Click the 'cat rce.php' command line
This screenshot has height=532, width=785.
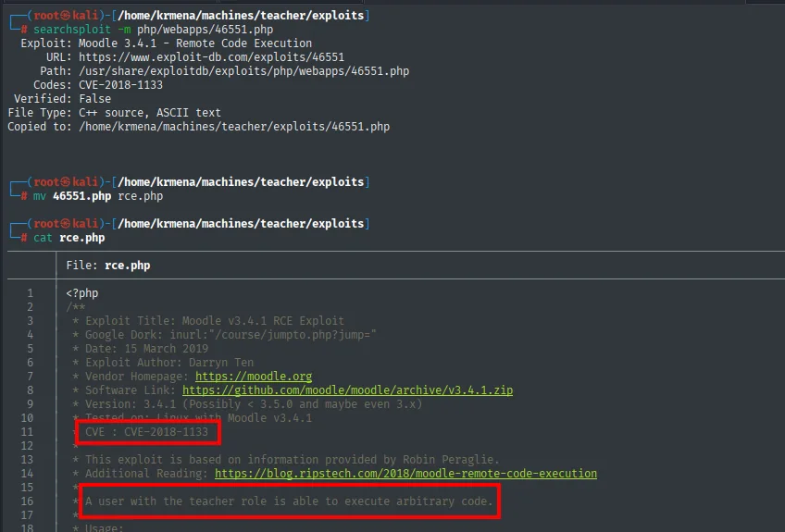(69, 238)
